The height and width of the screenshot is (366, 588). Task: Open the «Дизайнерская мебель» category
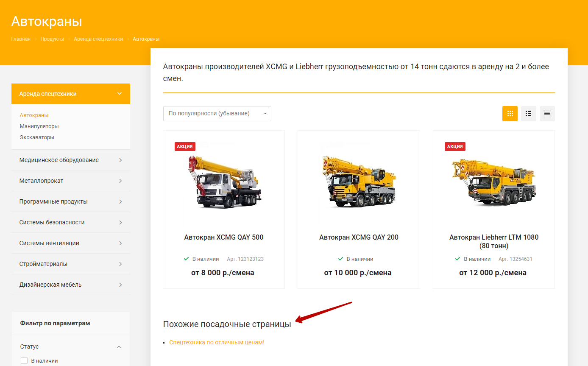pos(50,285)
